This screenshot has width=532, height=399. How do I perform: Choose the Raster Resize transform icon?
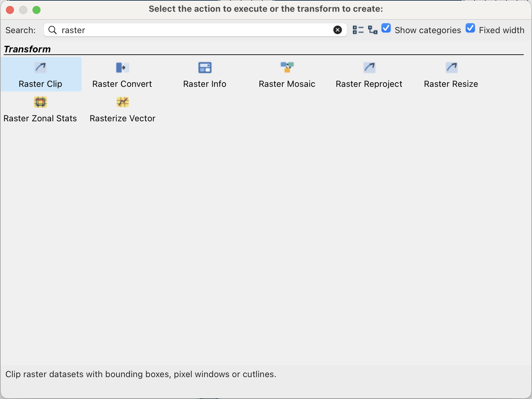tap(451, 68)
